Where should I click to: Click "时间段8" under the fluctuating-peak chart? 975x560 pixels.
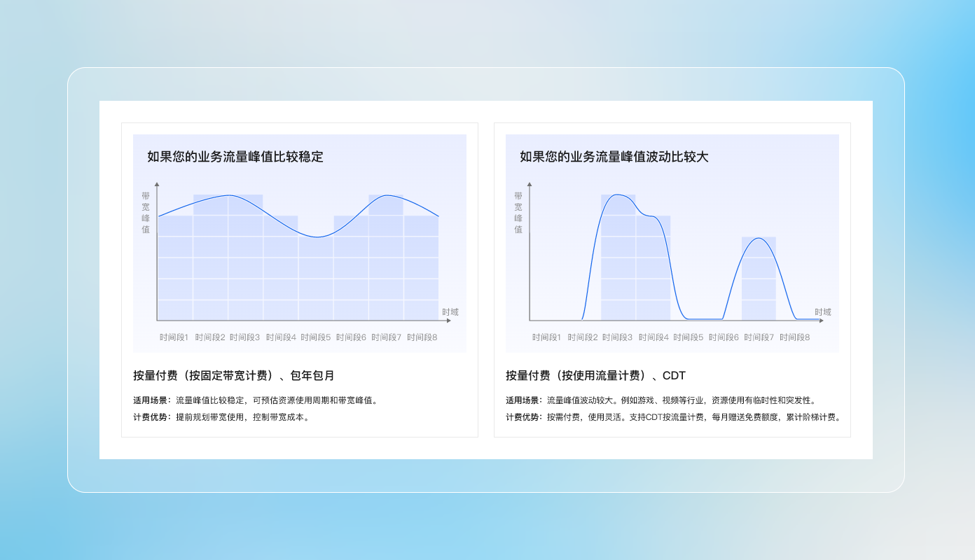[795, 337]
